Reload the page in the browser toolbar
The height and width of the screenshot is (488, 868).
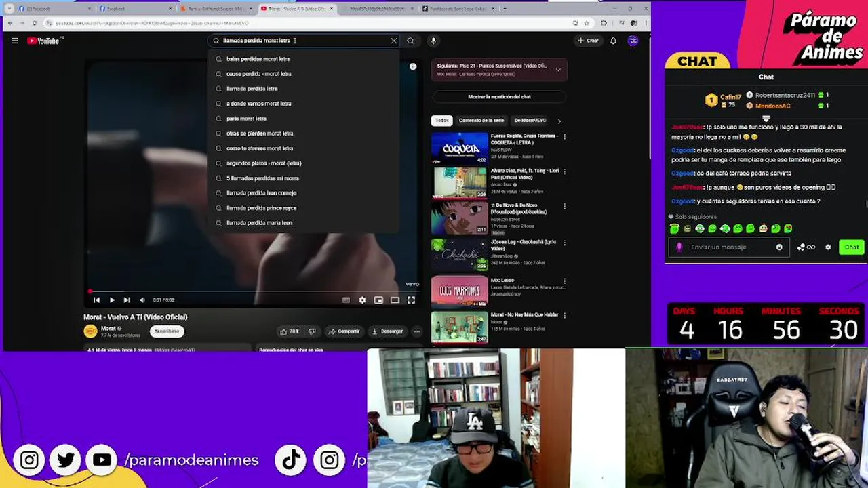[x=35, y=23]
